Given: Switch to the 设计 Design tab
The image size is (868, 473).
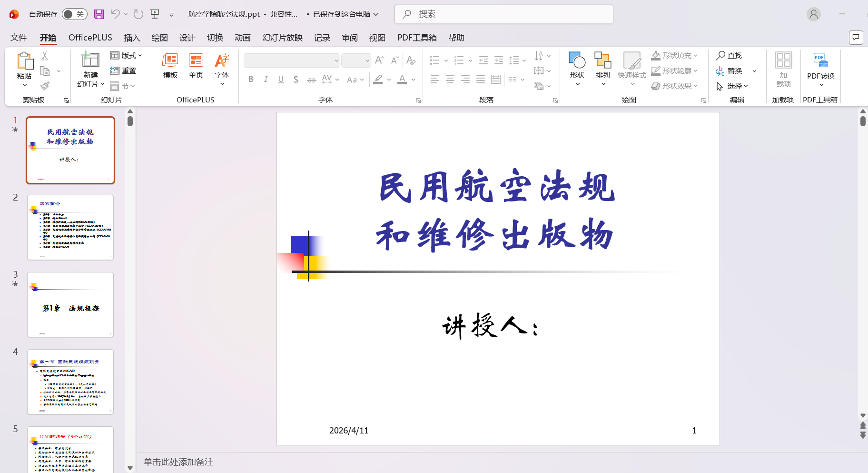Looking at the screenshot, I should pyautogui.click(x=187, y=38).
